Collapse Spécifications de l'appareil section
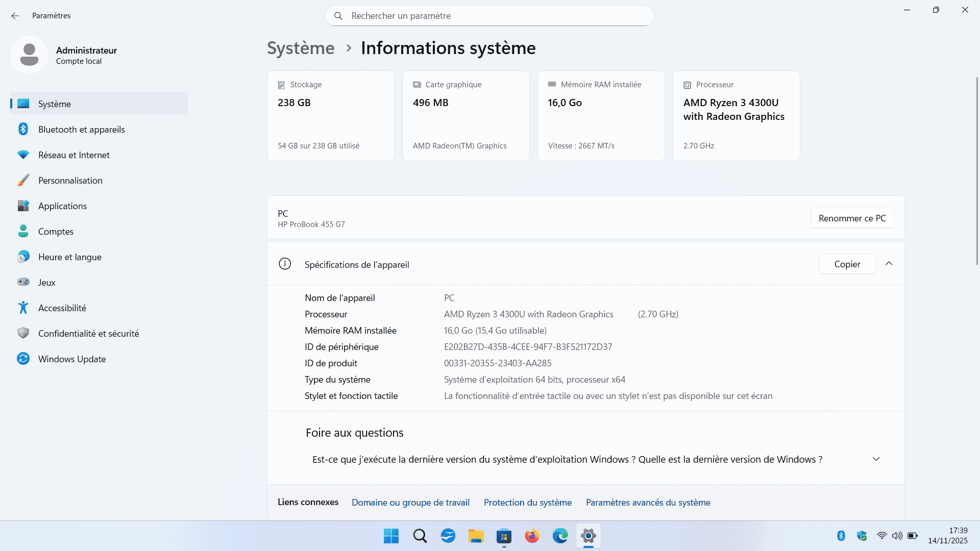Viewport: 980px width, 551px height. pos(889,264)
